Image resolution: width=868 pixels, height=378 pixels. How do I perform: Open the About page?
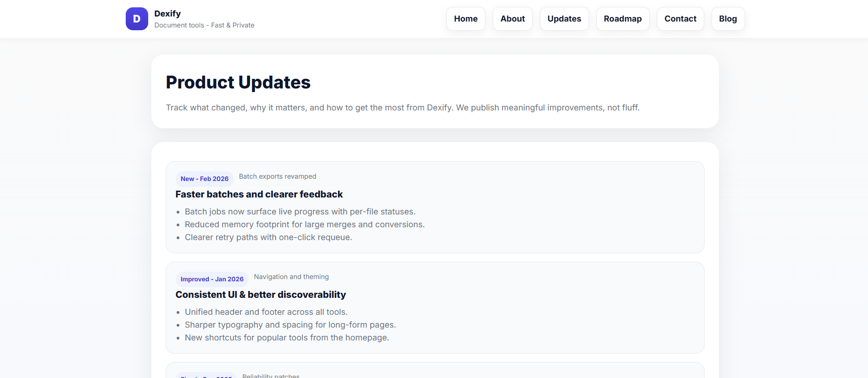coord(512,18)
